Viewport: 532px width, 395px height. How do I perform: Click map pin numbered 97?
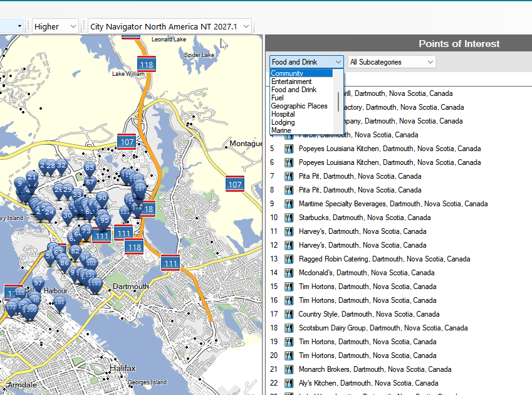tap(38, 283)
